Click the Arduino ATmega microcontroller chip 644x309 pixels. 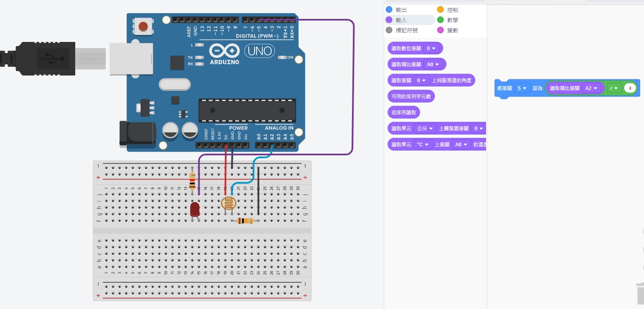(x=247, y=110)
